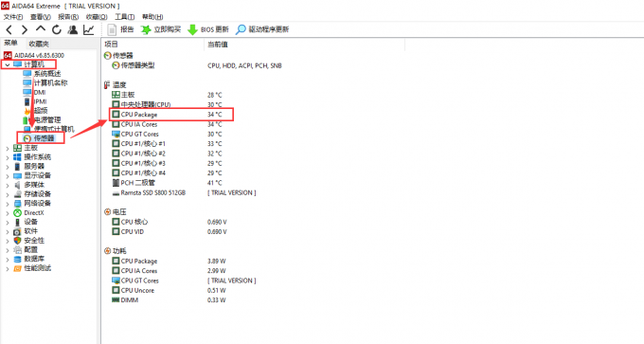Screen dimensions: 644x344
Task: Open the 查看(V) menu
Action: [41, 17]
